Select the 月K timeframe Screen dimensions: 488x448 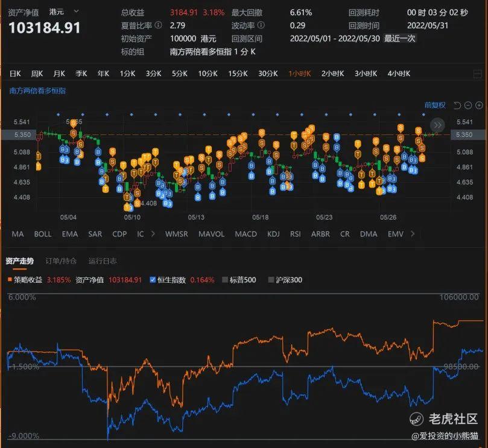59,74
